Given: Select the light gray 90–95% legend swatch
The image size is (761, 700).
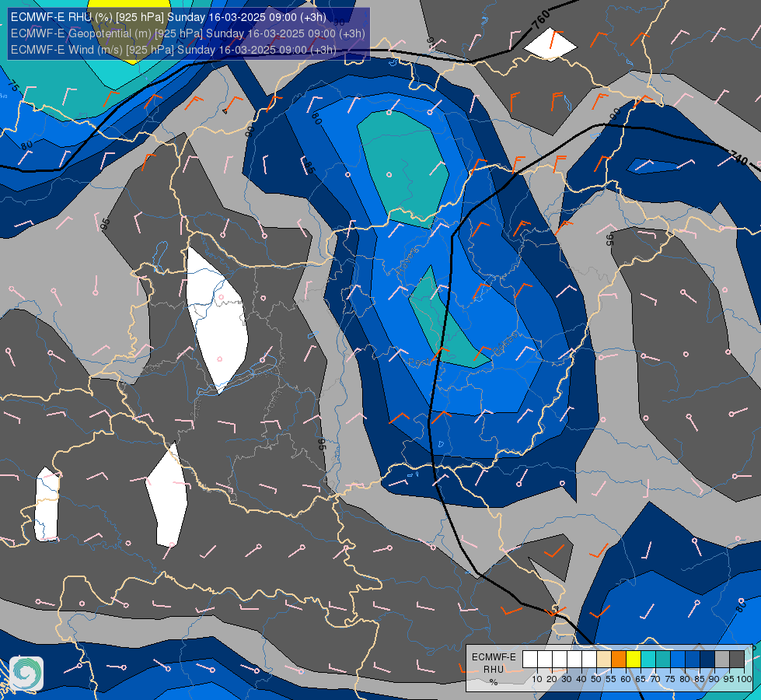Looking at the screenshot, I should coord(722,660).
